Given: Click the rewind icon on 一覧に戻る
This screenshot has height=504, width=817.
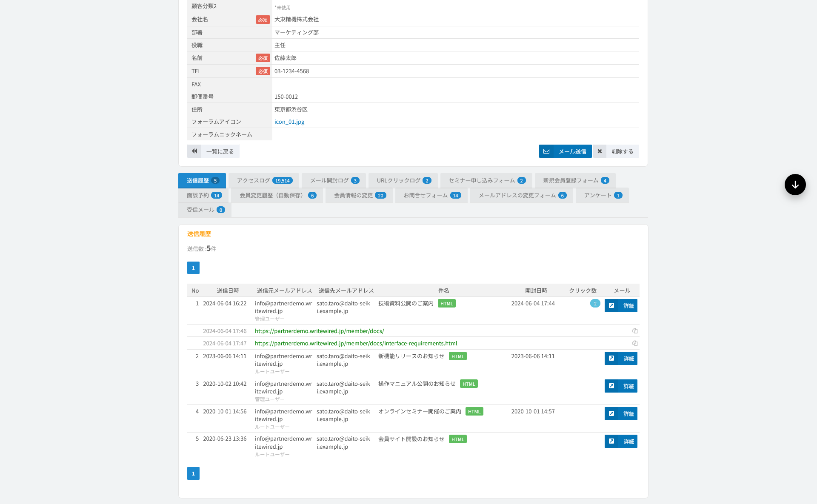Looking at the screenshot, I should tap(194, 151).
